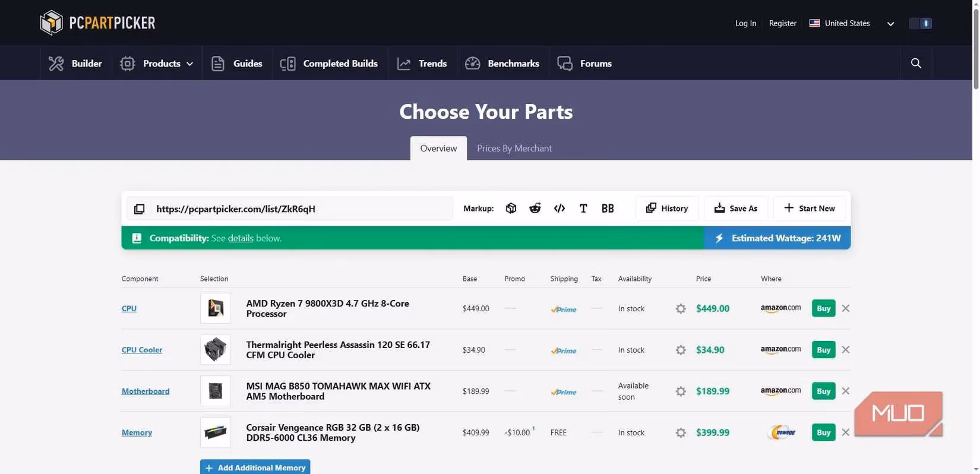This screenshot has width=980, height=474.
Task: Open price settings gear for Memory row
Action: coord(681,433)
